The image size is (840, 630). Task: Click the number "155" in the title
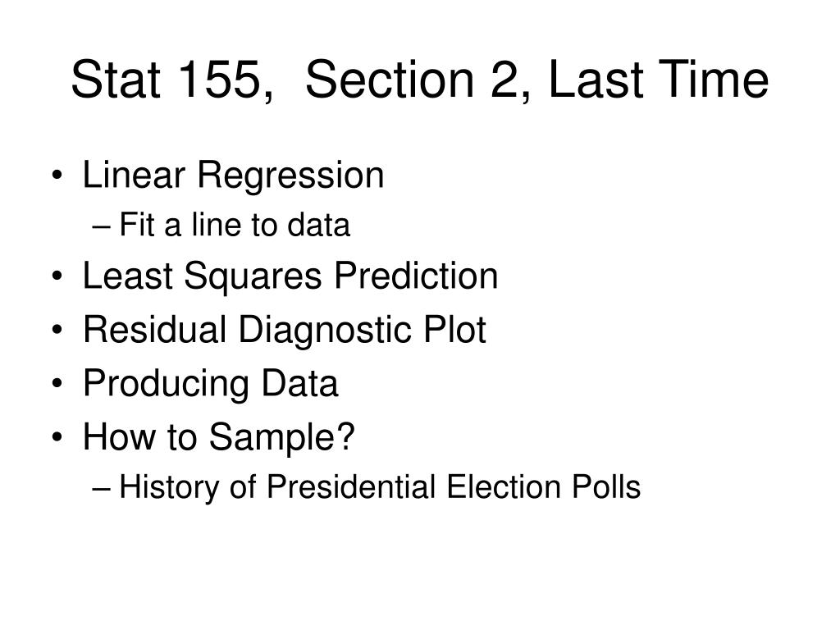(219, 80)
